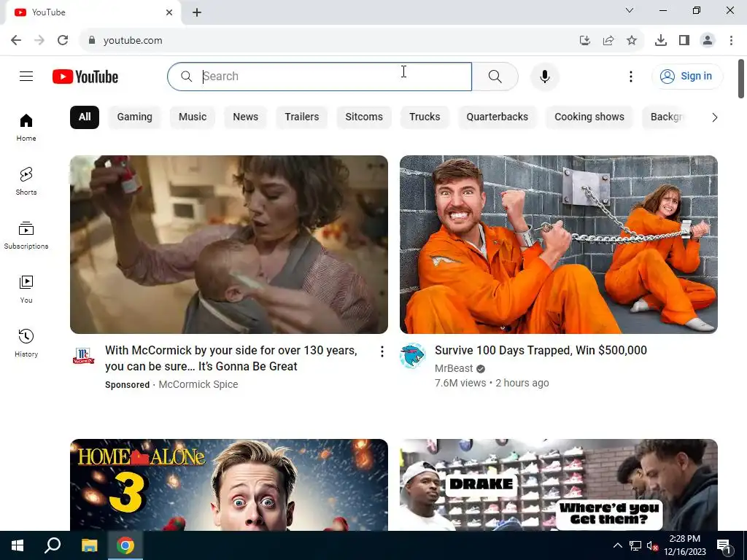Open the YouTube hamburger guide menu
Image resolution: width=747 pixels, height=560 pixels.
tap(26, 76)
